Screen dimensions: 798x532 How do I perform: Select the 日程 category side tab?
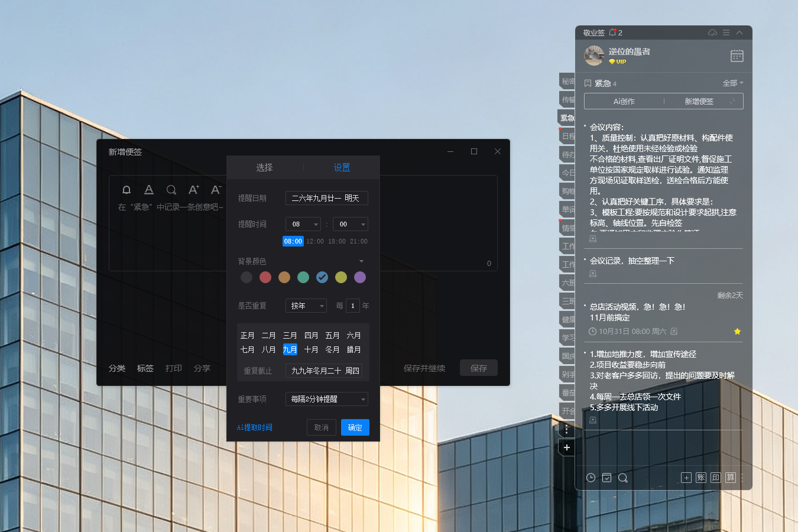(x=567, y=136)
